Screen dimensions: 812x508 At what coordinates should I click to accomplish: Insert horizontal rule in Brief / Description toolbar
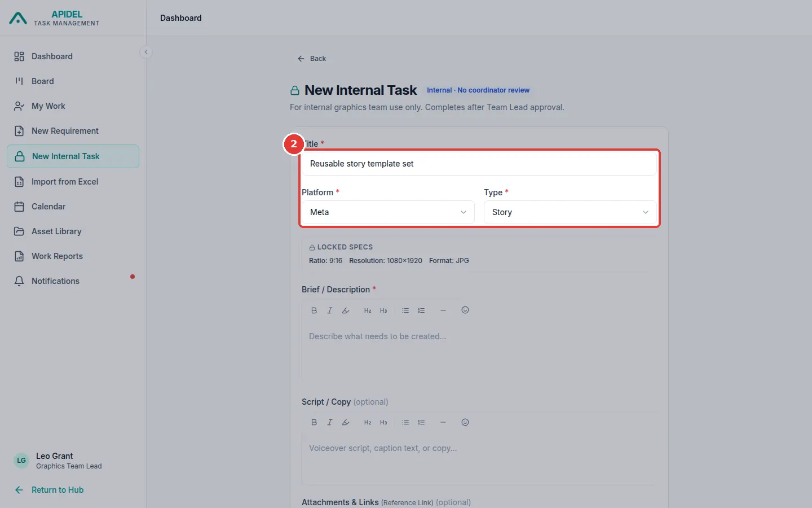coord(443,310)
